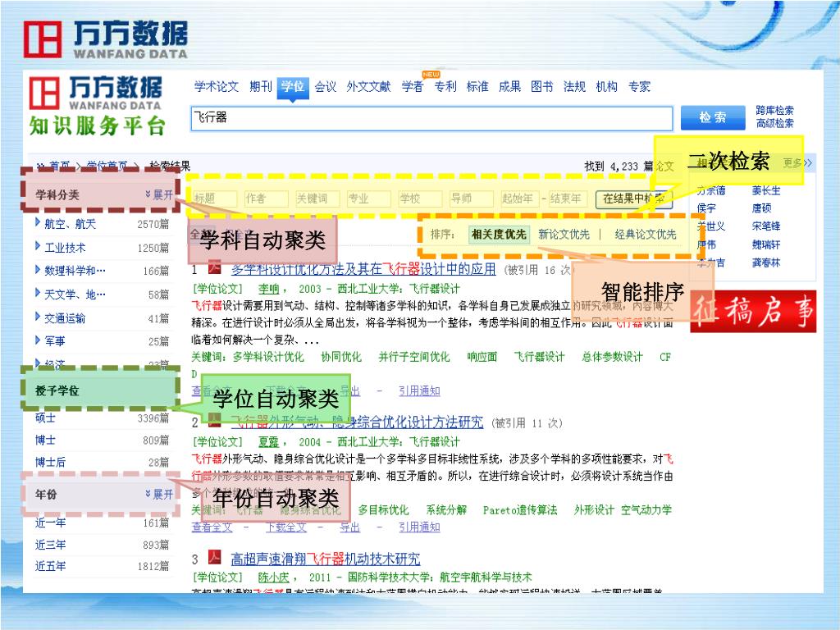Screen dimensions: 840x630
Task: Filter results to 近一年
Action: coord(50,523)
